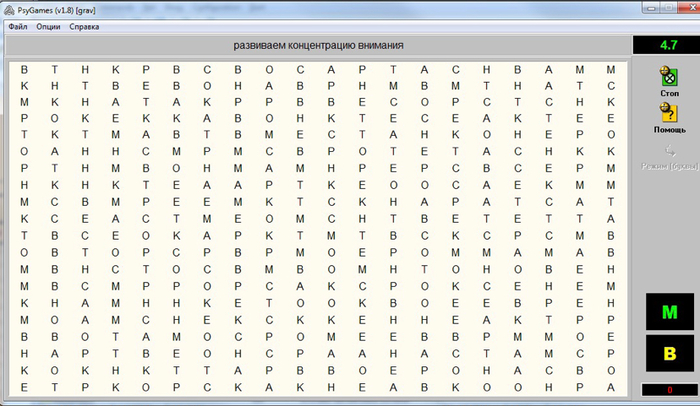Open the Файл menu

pos(18,26)
